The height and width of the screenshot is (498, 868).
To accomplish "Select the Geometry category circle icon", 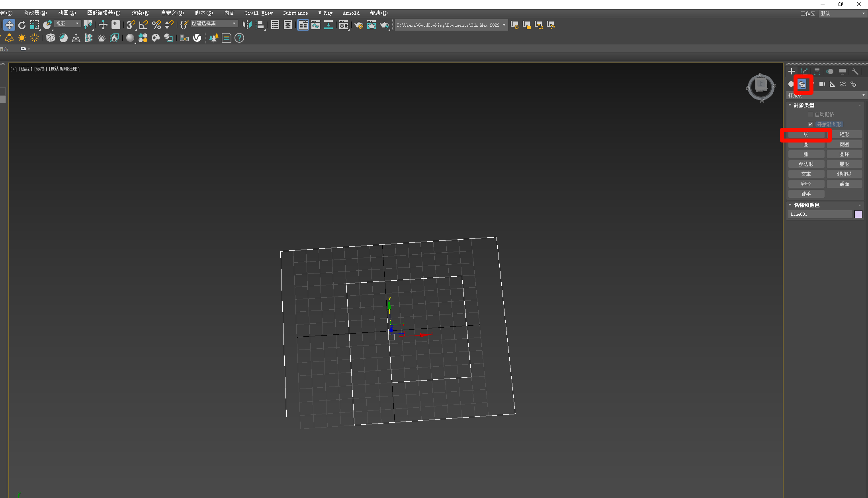I will click(x=791, y=84).
